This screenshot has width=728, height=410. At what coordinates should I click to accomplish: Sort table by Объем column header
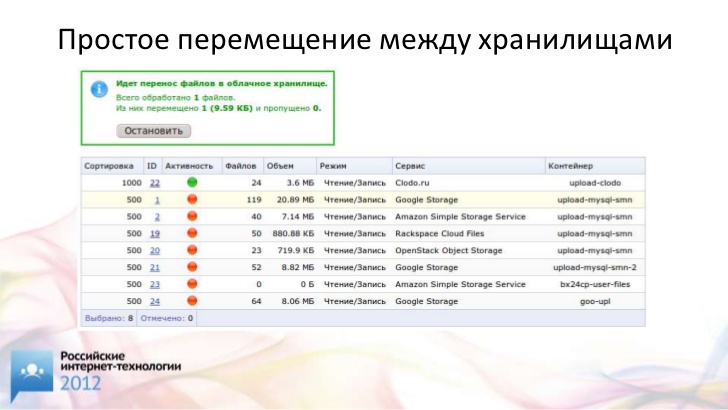point(281,165)
